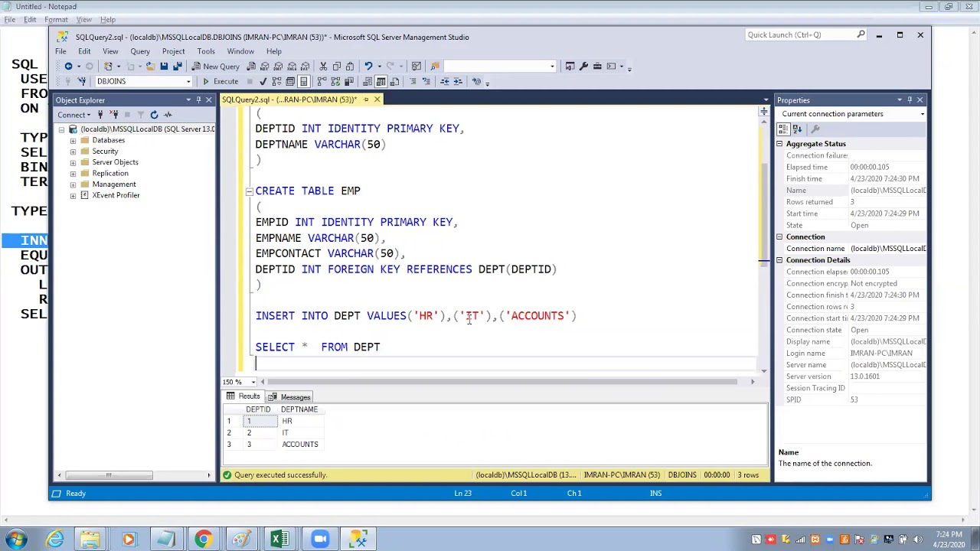Open the Query menu
The image size is (980, 551).
pos(140,51)
